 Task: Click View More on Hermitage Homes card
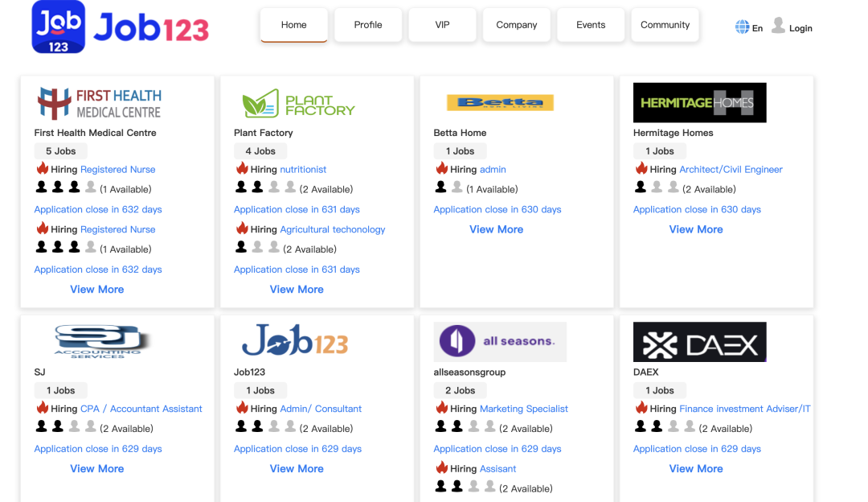click(696, 229)
